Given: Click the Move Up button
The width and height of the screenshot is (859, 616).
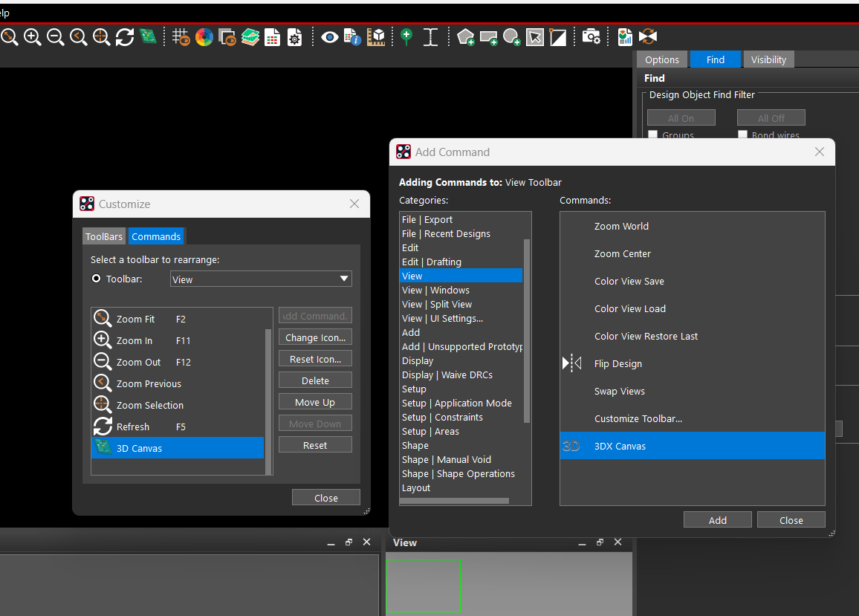Looking at the screenshot, I should click(x=315, y=402).
